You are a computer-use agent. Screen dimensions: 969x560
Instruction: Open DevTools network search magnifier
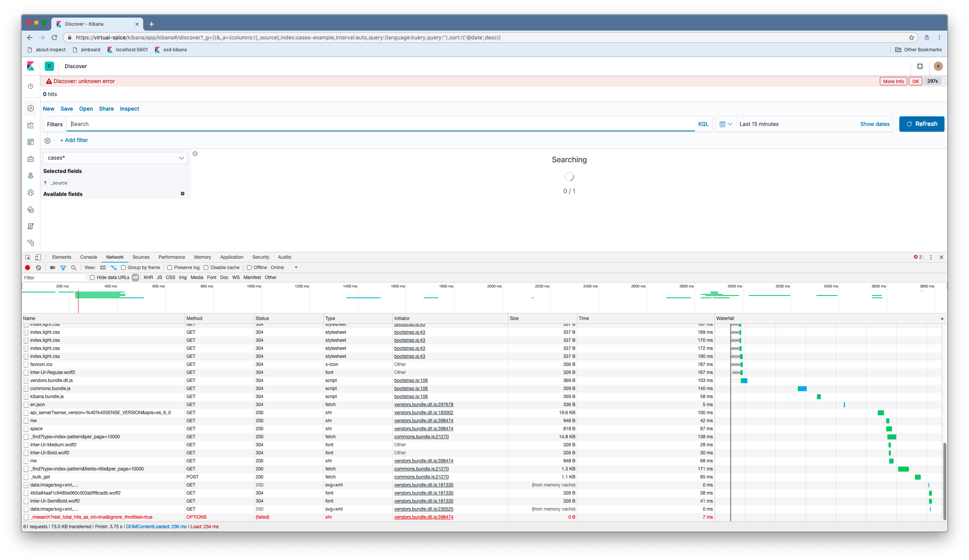(x=74, y=268)
